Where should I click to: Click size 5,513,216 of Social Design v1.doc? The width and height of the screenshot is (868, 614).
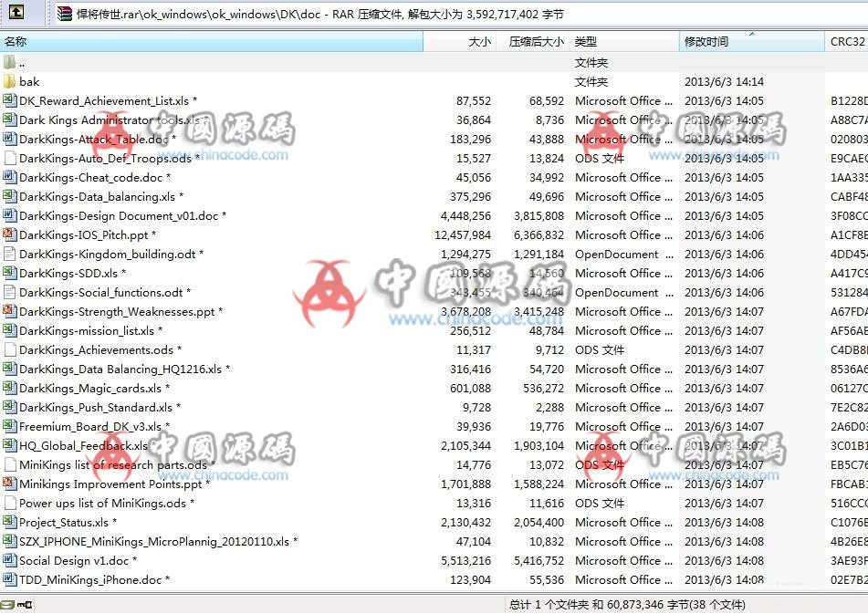coord(466,561)
